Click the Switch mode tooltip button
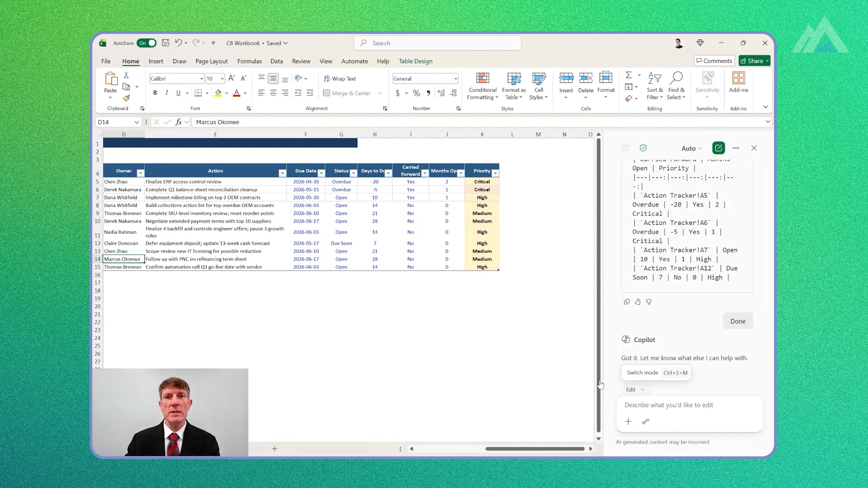The width and height of the screenshot is (868, 488). point(656,373)
